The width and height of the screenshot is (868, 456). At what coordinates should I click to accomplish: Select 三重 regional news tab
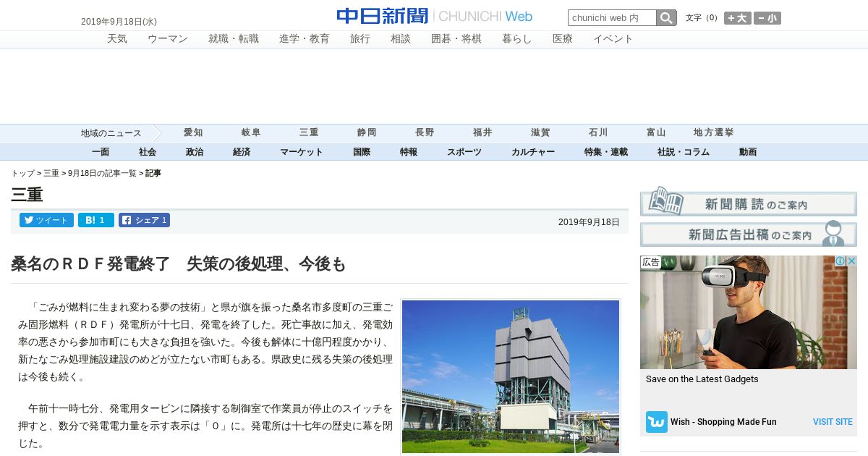click(x=309, y=133)
